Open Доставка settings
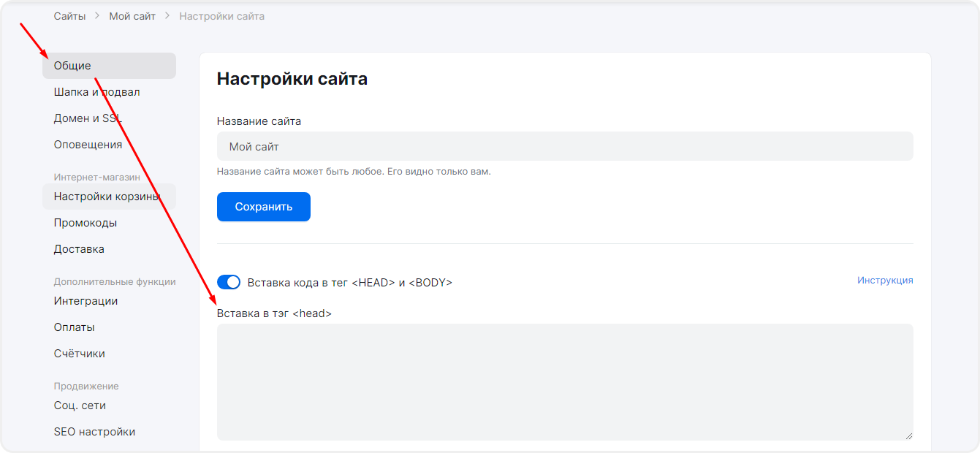The image size is (980, 453). click(x=79, y=249)
